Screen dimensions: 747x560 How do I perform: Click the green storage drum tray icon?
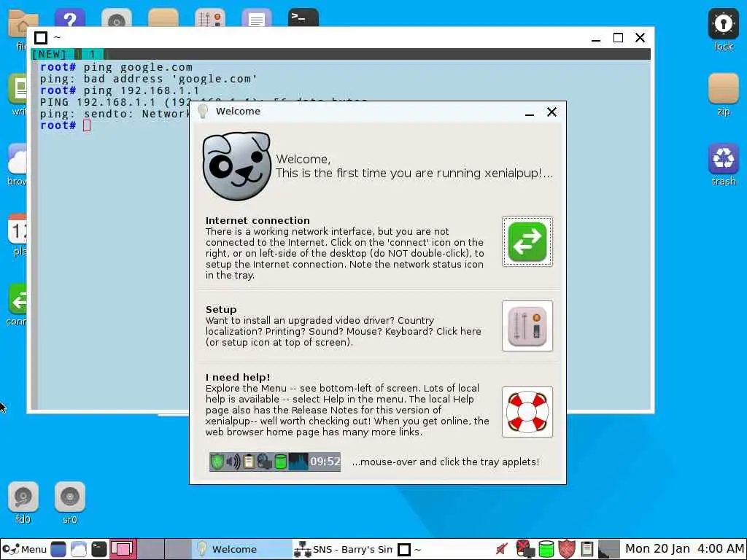546,549
